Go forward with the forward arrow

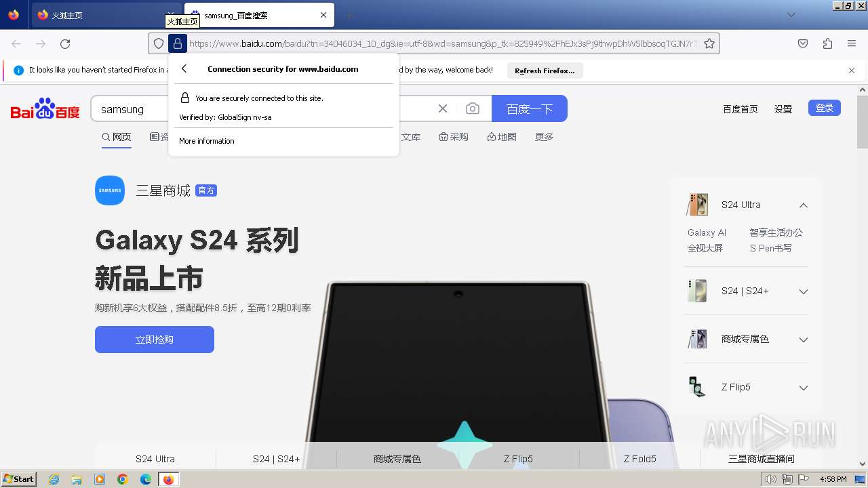pyautogui.click(x=41, y=43)
